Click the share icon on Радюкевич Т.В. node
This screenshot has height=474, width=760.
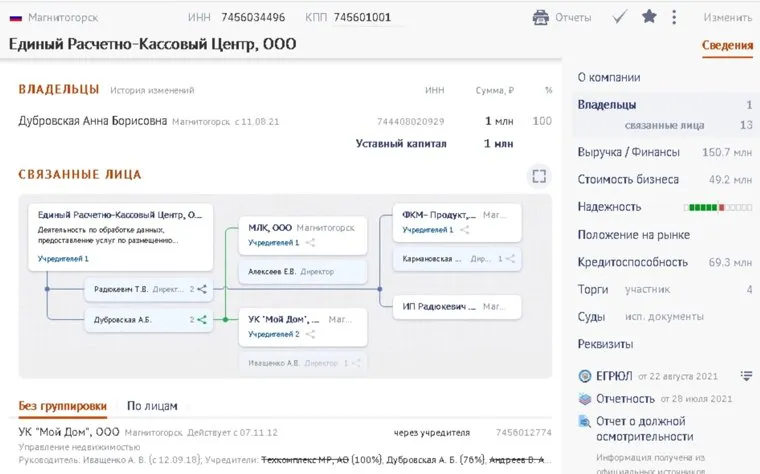point(203,290)
